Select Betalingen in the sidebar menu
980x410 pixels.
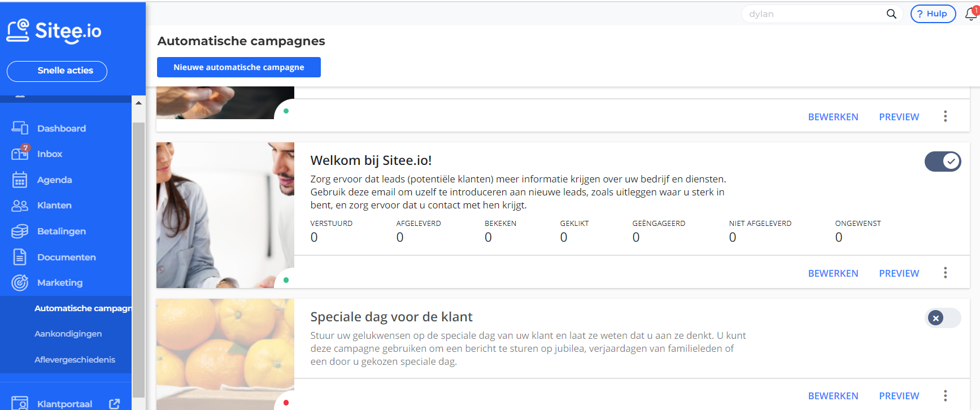[62, 231]
